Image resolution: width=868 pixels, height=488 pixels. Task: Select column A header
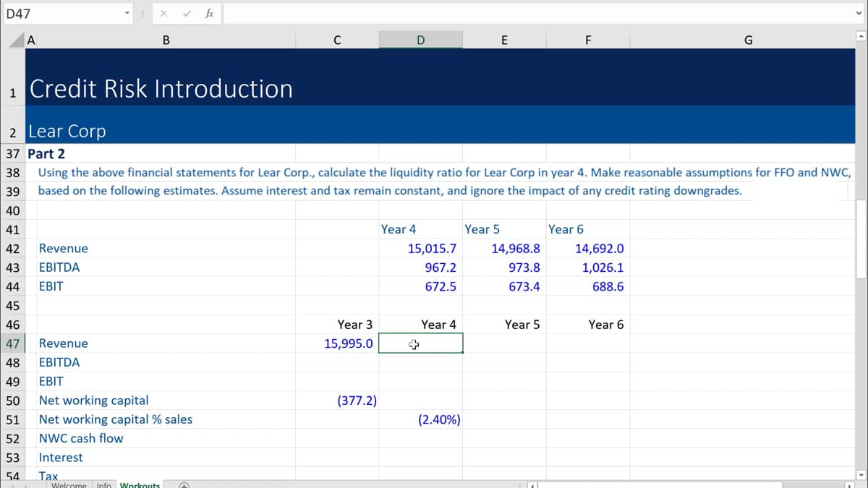(x=30, y=40)
